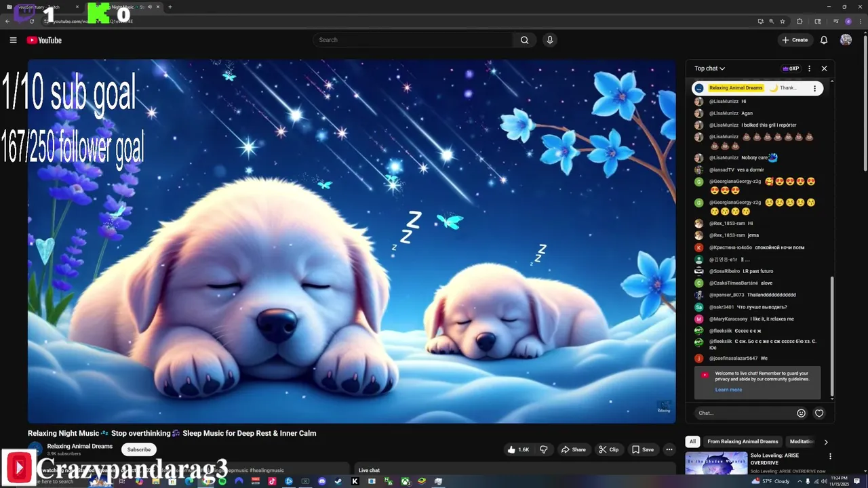Go back with the browser back arrow
The height and width of the screenshot is (488, 868).
pyautogui.click(x=7, y=21)
